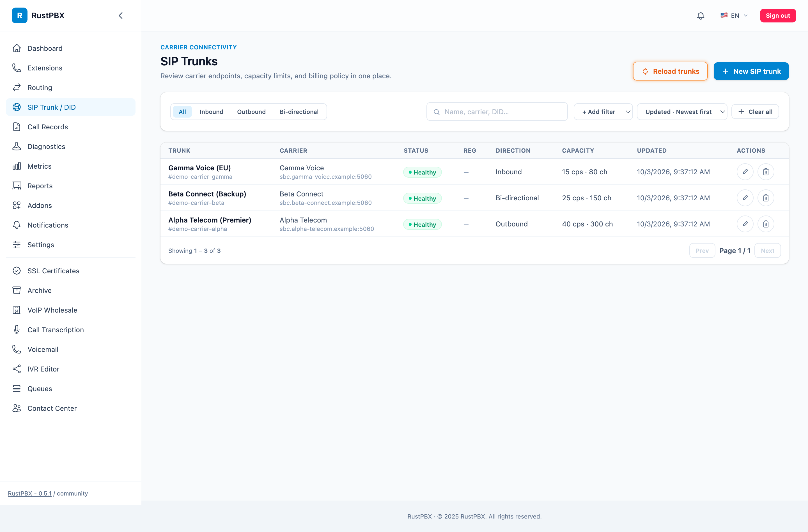Open Diagnostics flask icon
This screenshot has width=808, height=532.
[x=17, y=146]
